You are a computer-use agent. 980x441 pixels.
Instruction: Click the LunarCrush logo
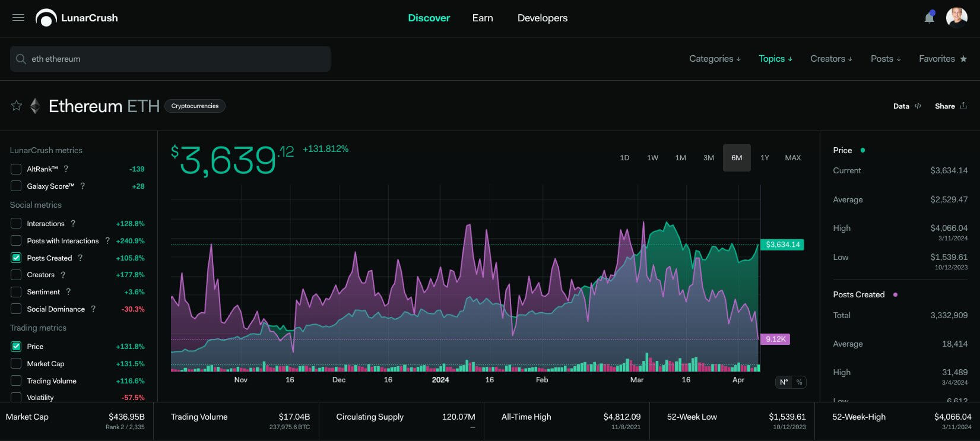[x=77, y=18]
